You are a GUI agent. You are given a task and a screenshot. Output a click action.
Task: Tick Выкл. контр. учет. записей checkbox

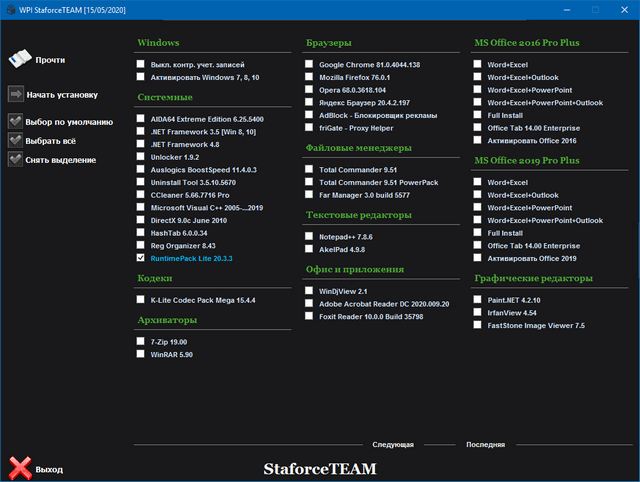[140, 64]
